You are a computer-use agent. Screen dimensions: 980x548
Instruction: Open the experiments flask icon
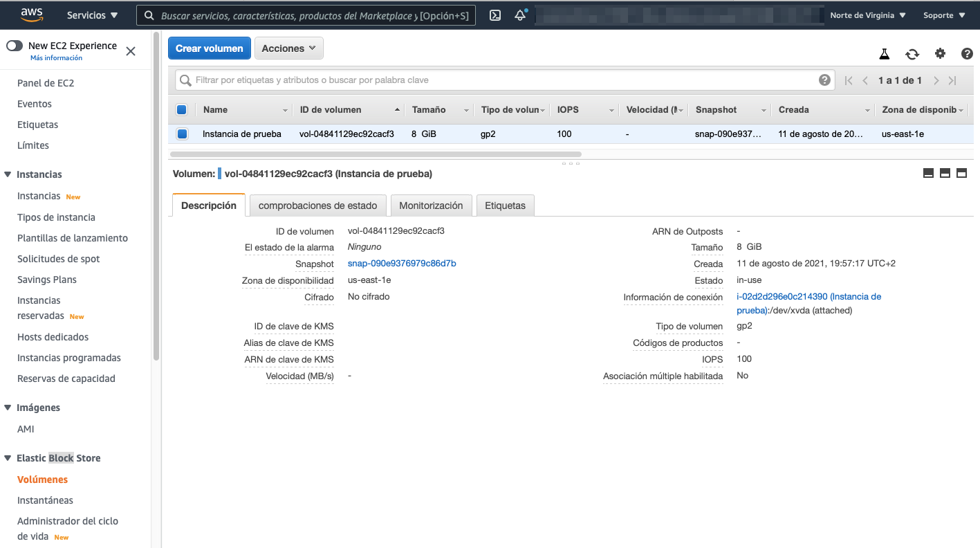(x=884, y=54)
